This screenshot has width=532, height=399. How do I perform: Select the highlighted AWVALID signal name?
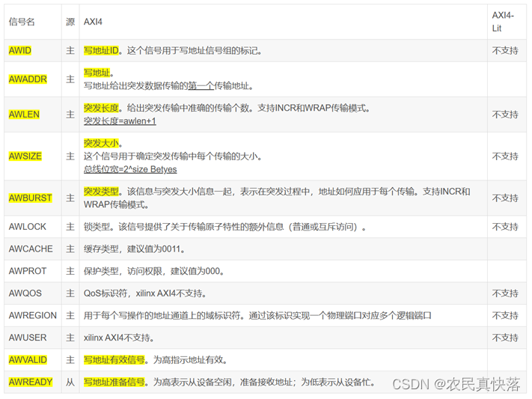click(28, 360)
